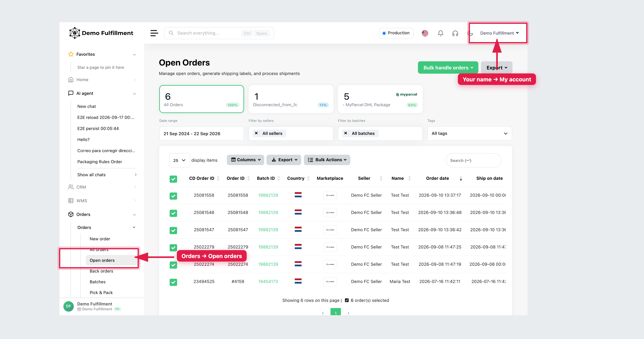Open batch link 19454173
This screenshot has width=644, height=339.
(268, 281)
